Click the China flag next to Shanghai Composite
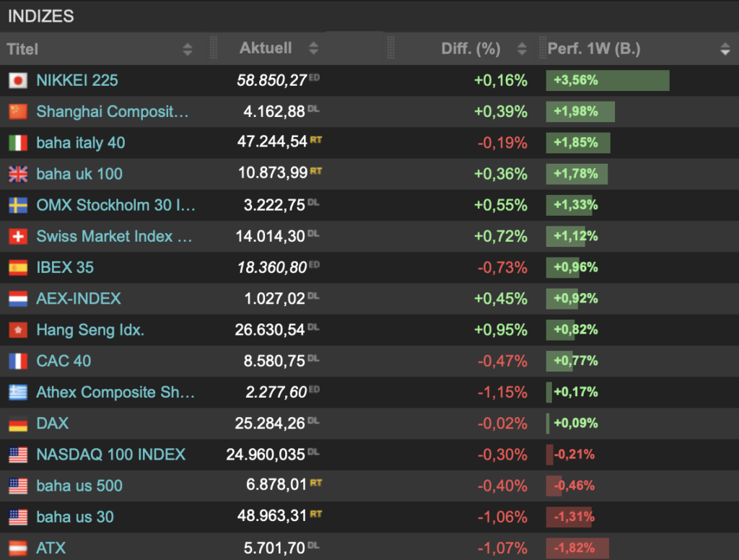The height and width of the screenshot is (560, 739). (18, 112)
